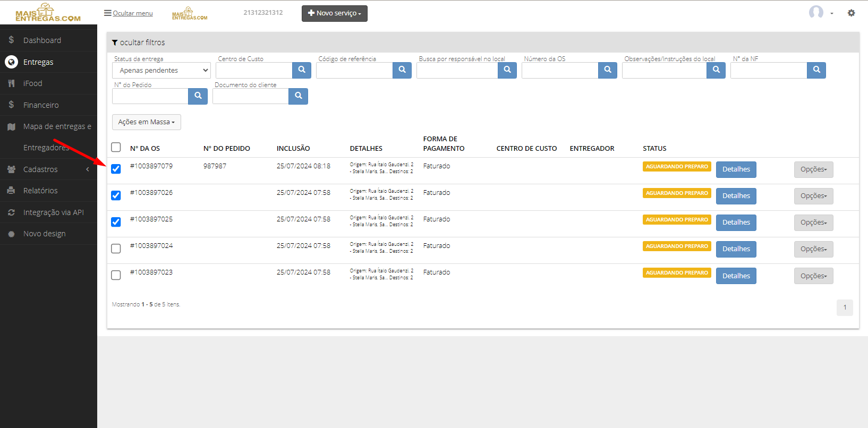Click the Mais Entregas sidebar logo
The image size is (868, 428).
click(x=48, y=13)
